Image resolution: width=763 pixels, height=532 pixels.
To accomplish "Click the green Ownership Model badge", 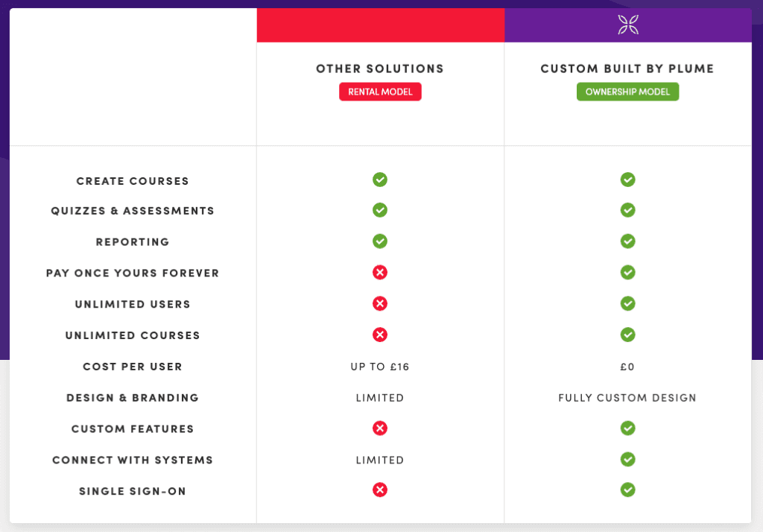I will tap(627, 92).
